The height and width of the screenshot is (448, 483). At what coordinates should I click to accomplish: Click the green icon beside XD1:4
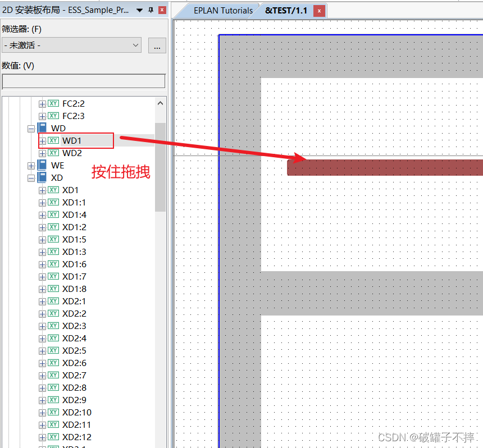point(53,214)
